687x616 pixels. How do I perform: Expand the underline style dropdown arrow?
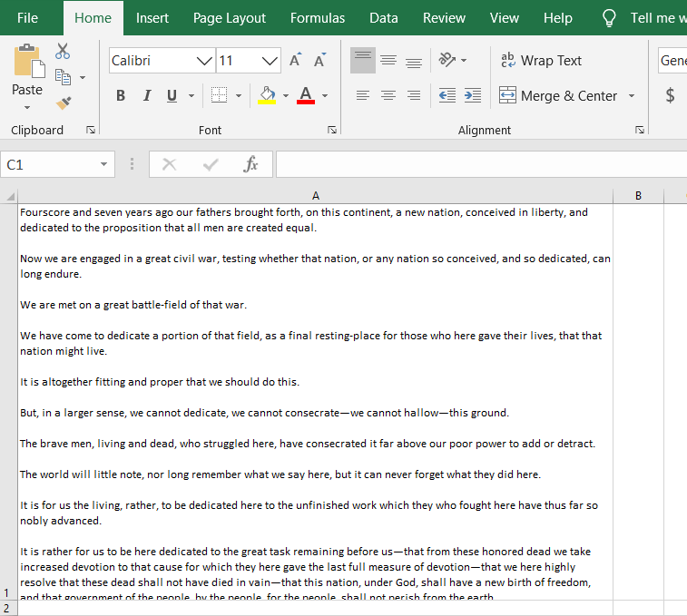point(191,95)
